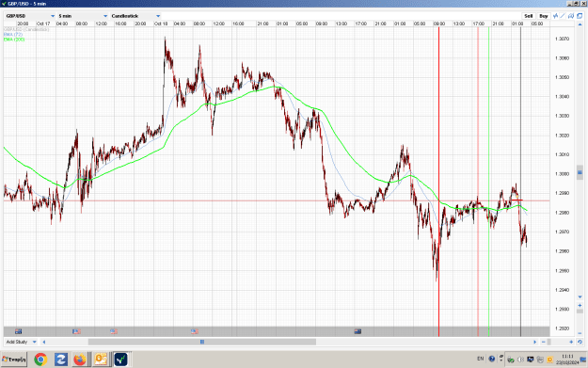Click the Sell button

click(529, 16)
